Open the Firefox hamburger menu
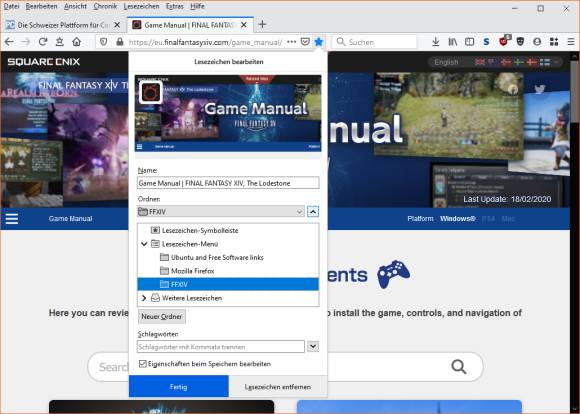The image size is (580, 414). pyautogui.click(x=571, y=42)
